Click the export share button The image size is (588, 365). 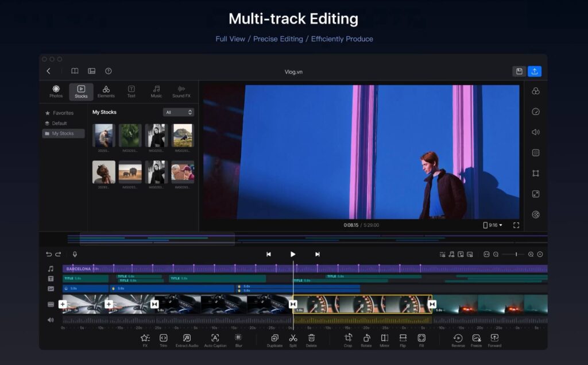click(535, 71)
